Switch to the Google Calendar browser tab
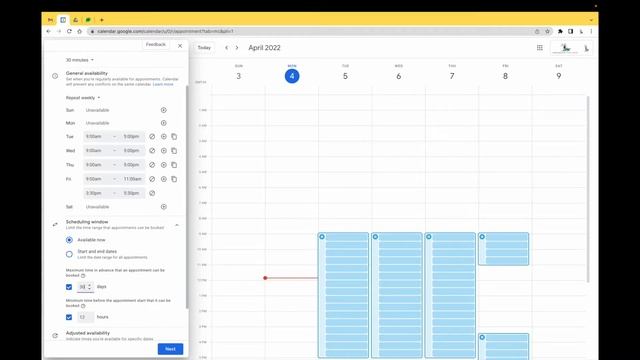 click(x=63, y=20)
